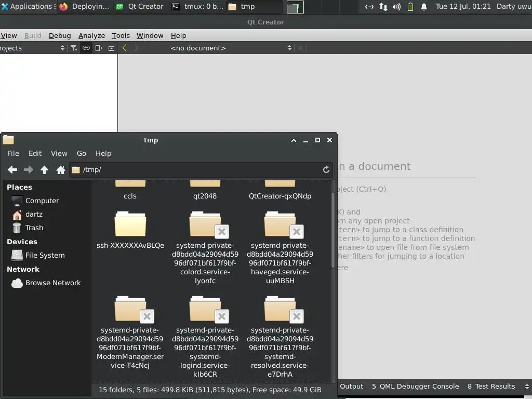
Task: Open the Edit menu in tmp window
Action: 35,153
